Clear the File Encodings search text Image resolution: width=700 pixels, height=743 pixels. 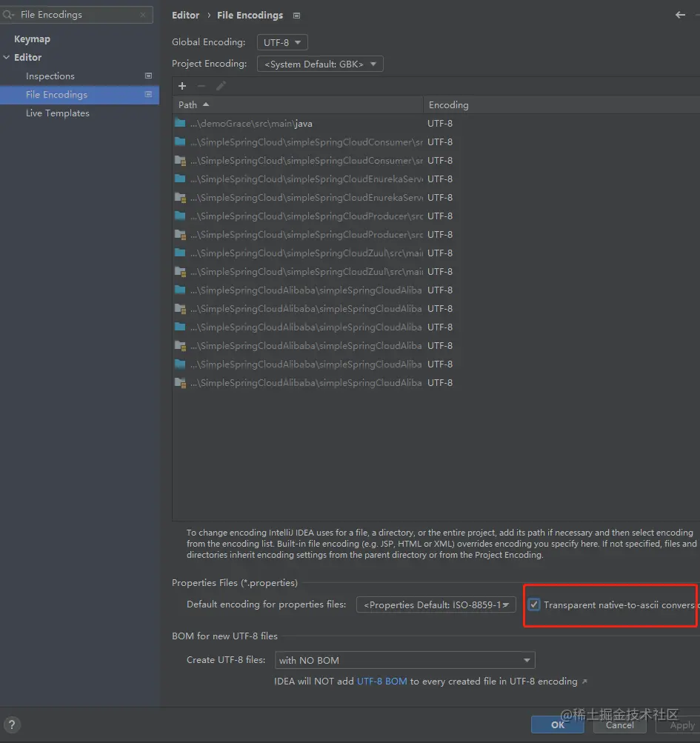coord(143,15)
